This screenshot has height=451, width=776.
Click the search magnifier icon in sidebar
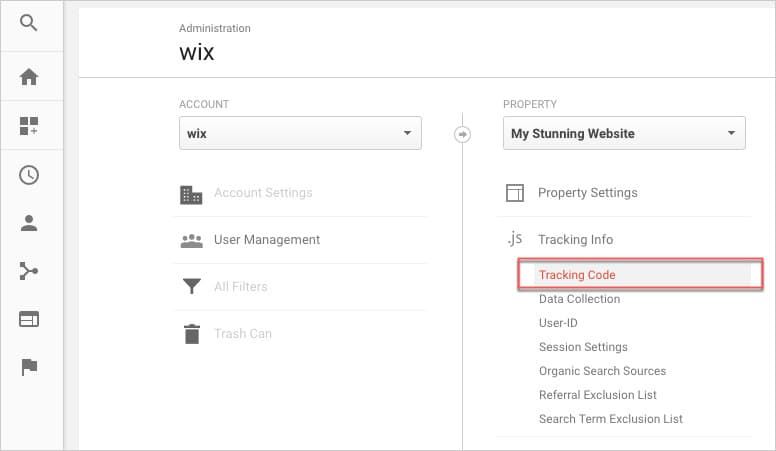[28, 23]
